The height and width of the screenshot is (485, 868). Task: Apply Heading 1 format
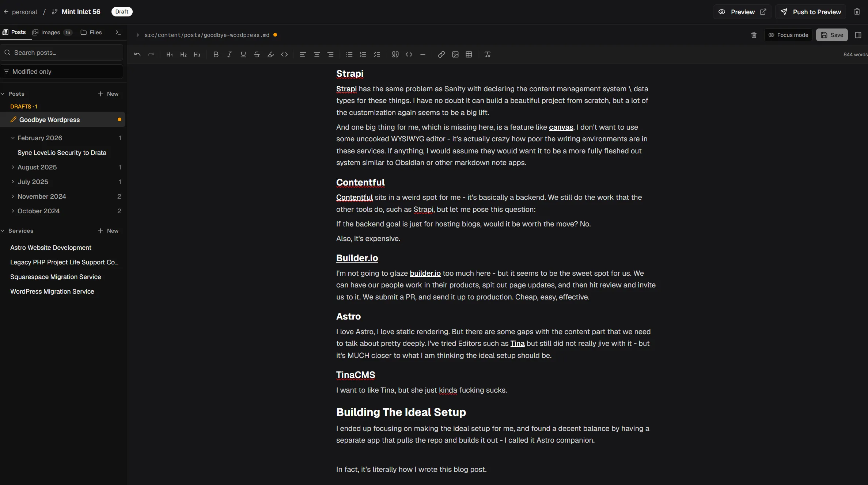point(170,54)
